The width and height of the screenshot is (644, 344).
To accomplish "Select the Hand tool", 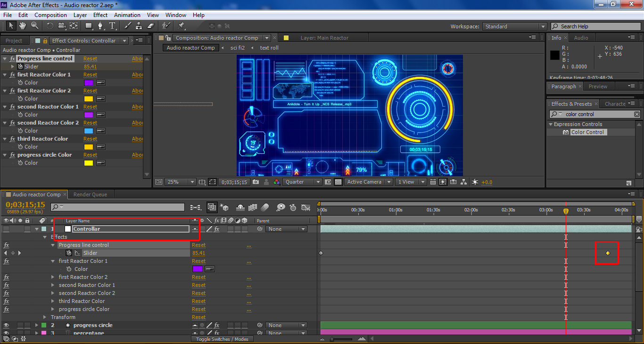I will [23, 26].
